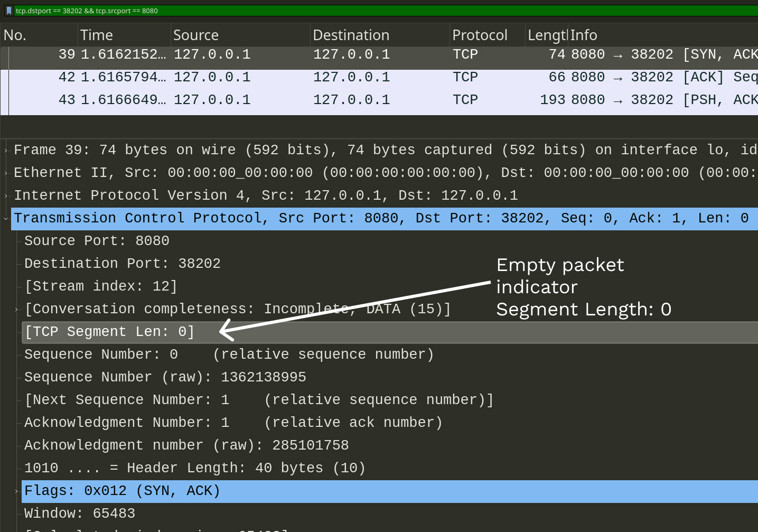Expand the Conversation completeness field

tap(16, 309)
